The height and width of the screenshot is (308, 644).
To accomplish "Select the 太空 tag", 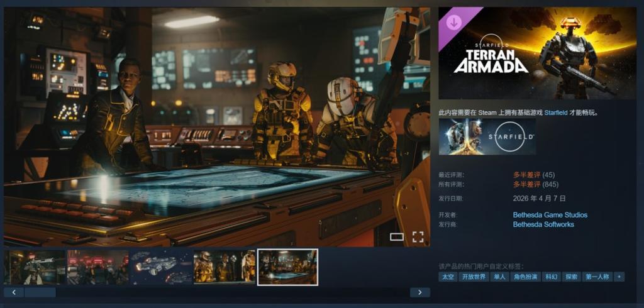I will (448, 277).
